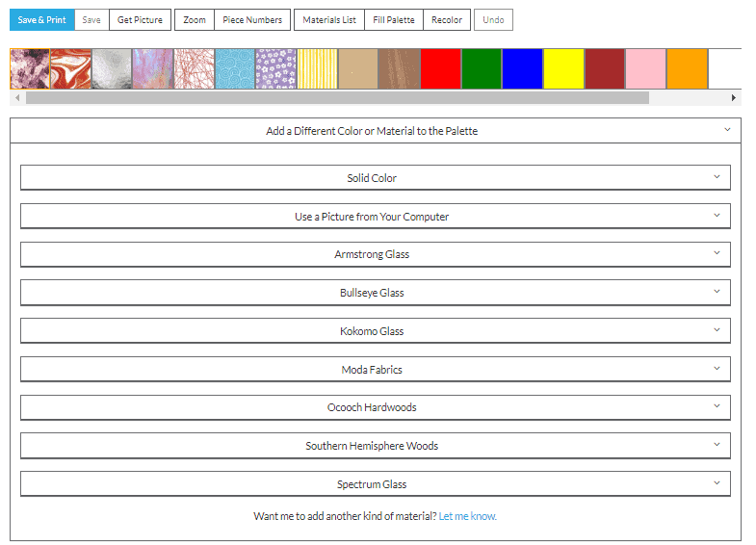This screenshot has width=756, height=545.
Task: Open the Get Picture option
Action: tap(140, 20)
